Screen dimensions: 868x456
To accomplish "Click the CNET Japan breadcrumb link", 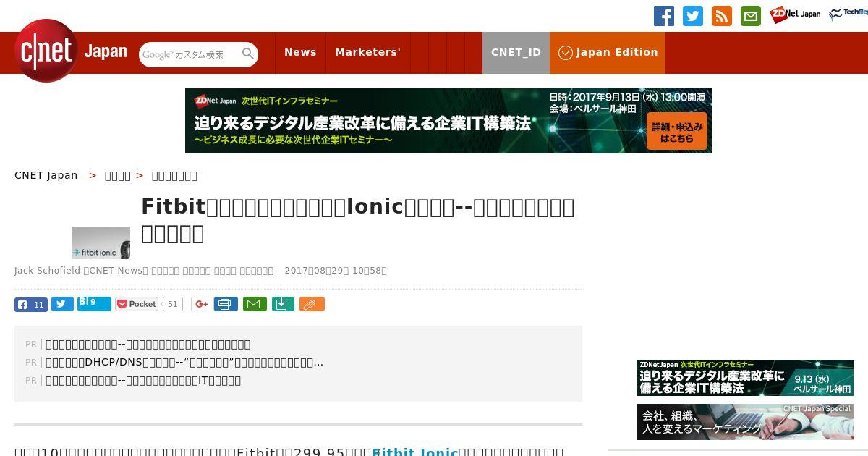I will [x=46, y=175].
